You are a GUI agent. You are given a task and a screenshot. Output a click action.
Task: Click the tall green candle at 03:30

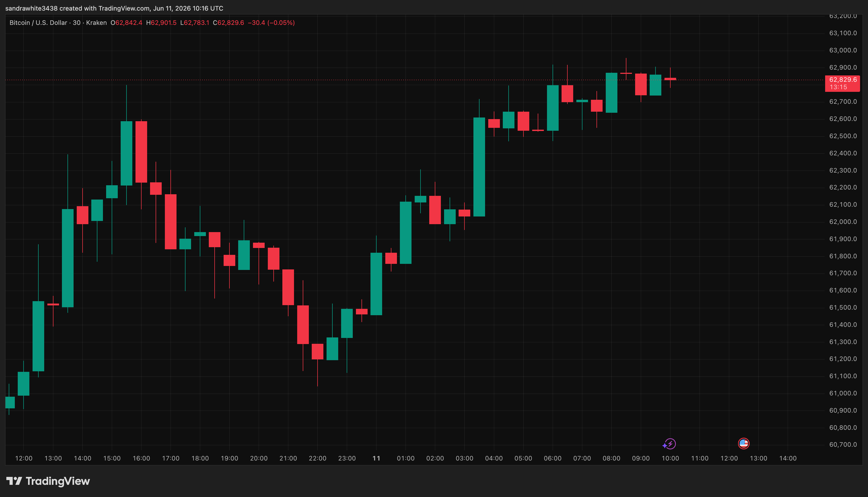[479, 167]
